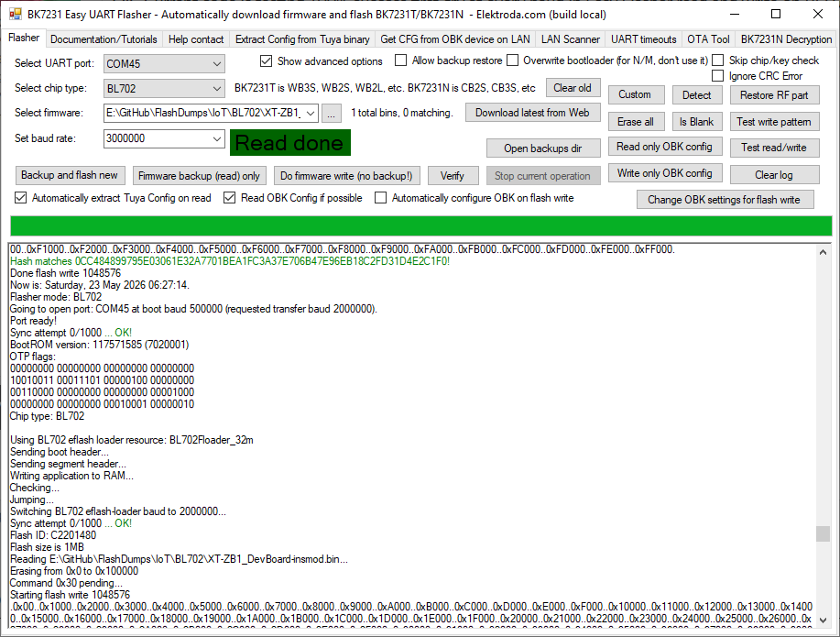Click Firmware backup (read) only button
Viewport: 840px width, 637px height.
(x=200, y=176)
